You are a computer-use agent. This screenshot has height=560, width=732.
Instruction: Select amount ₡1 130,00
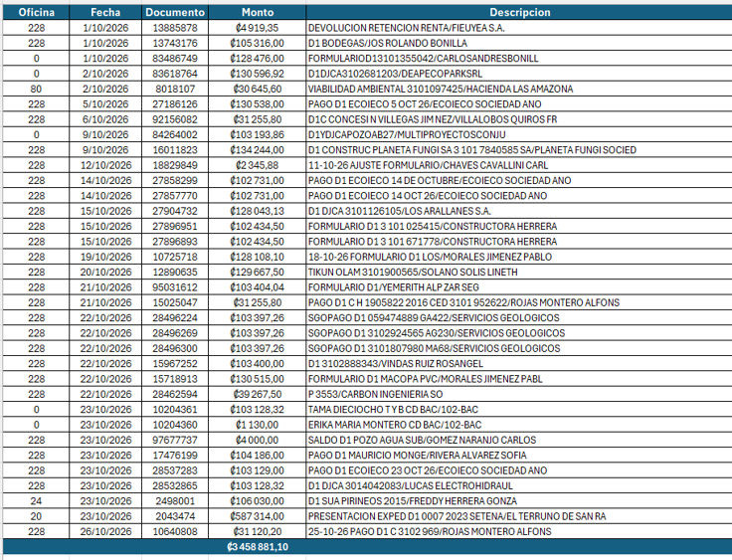(258, 425)
